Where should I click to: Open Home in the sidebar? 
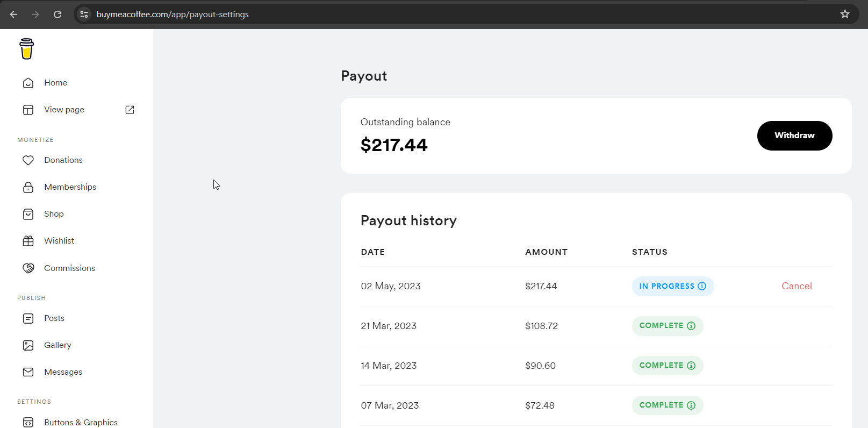(x=55, y=83)
